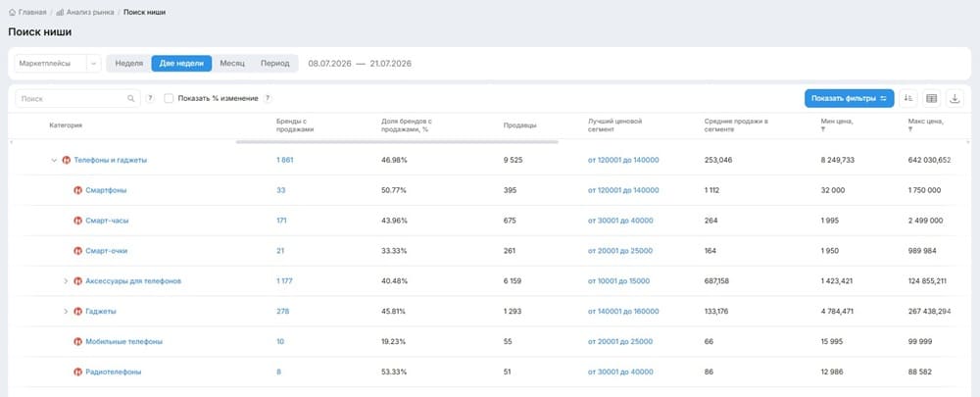Click the 'Показать фильтры' button
The height and width of the screenshot is (397, 980).
(849, 98)
